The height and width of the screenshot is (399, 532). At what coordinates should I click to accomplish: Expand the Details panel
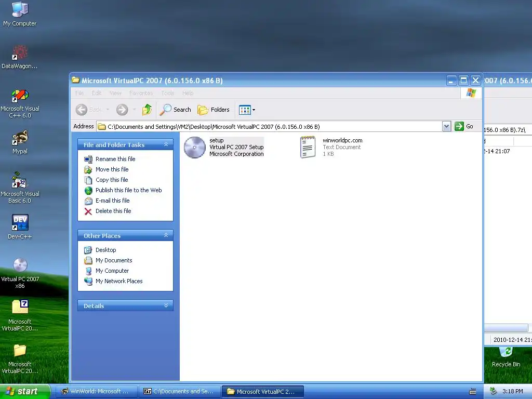[166, 305]
